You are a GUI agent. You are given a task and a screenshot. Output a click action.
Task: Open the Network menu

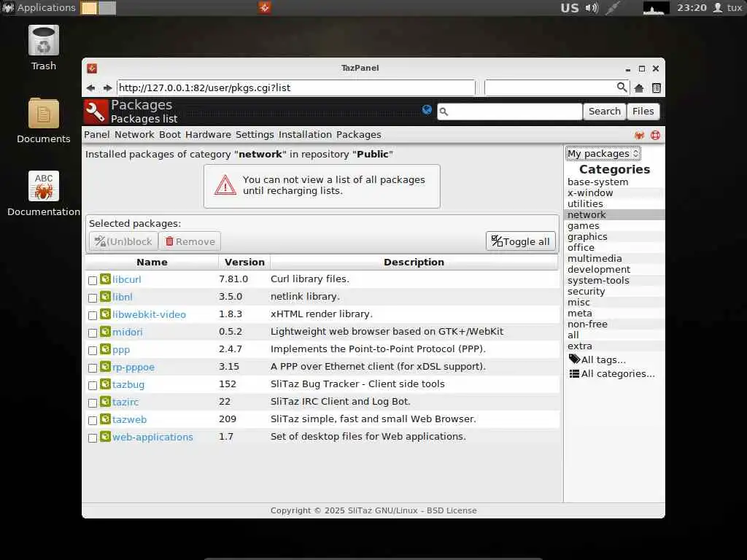click(x=134, y=135)
